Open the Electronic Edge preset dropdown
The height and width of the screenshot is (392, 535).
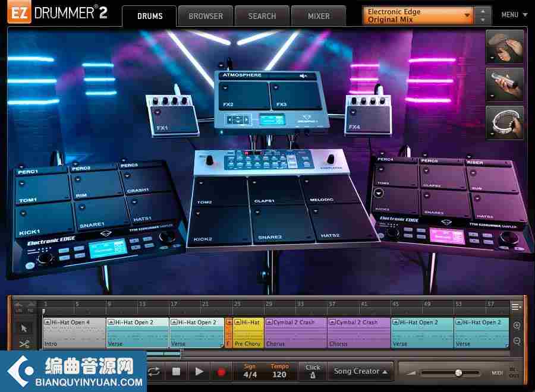tap(418, 15)
